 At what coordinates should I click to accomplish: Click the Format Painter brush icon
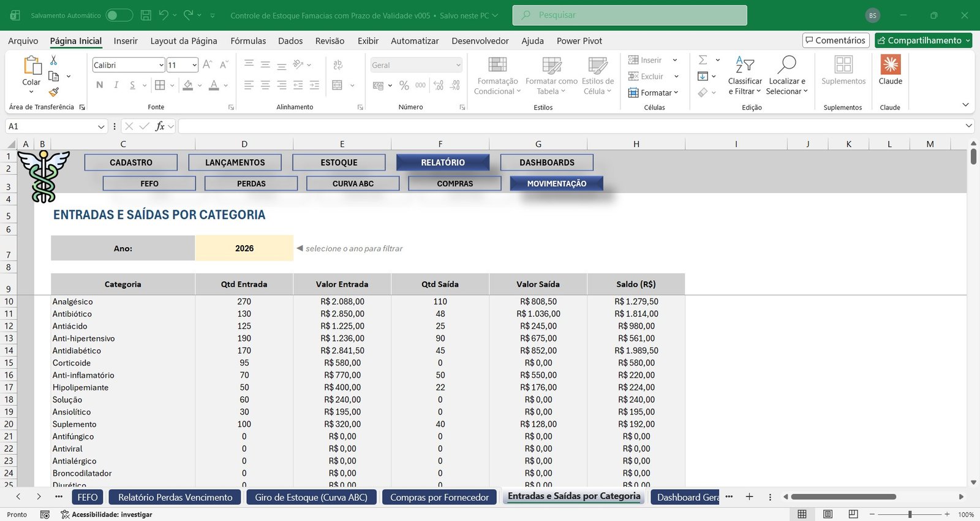click(54, 92)
